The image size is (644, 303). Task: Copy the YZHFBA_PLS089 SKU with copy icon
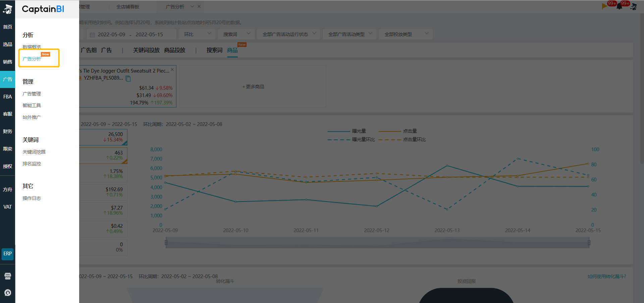click(128, 79)
